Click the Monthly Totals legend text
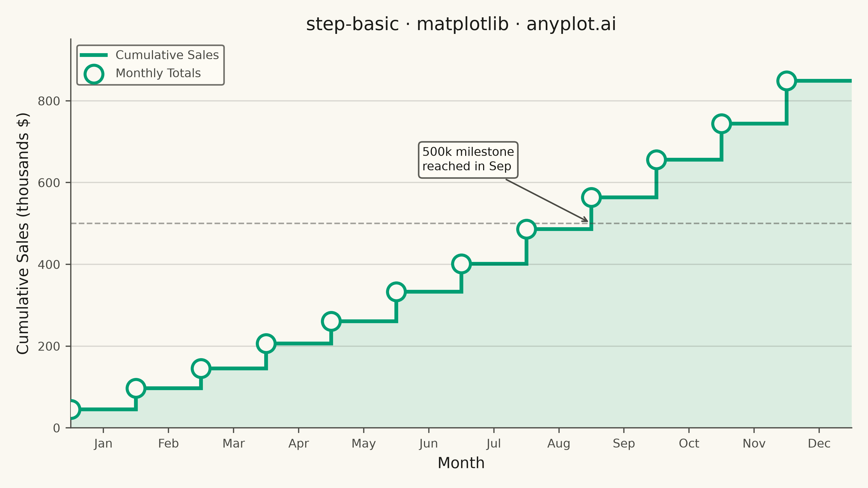This screenshot has height=488, width=868. [x=158, y=73]
